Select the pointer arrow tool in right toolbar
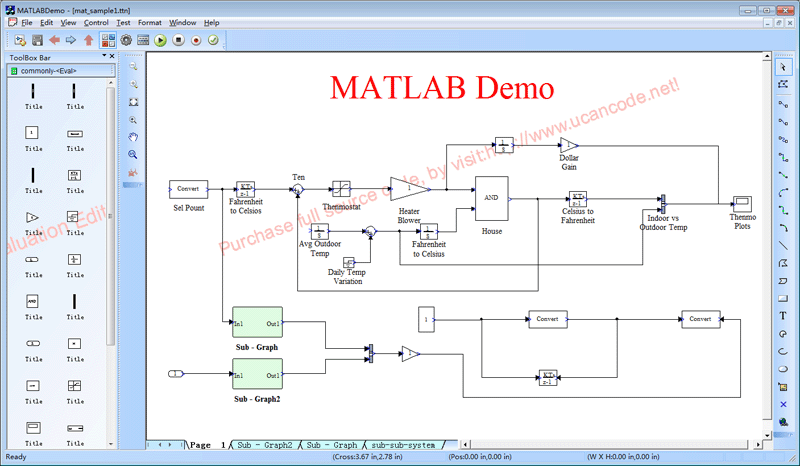The image size is (800, 466). 782,67
